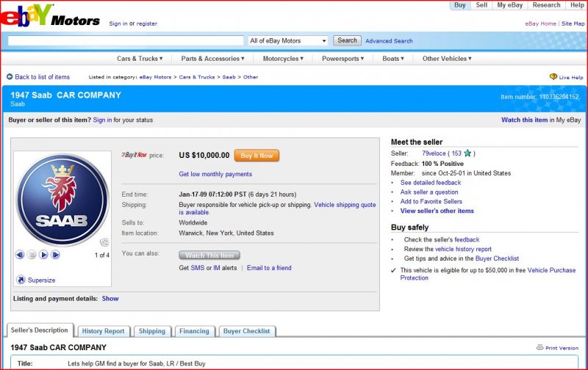Image resolution: width=588 pixels, height=370 pixels.
Task: Switch to the Shipping tab
Action: coord(152,331)
